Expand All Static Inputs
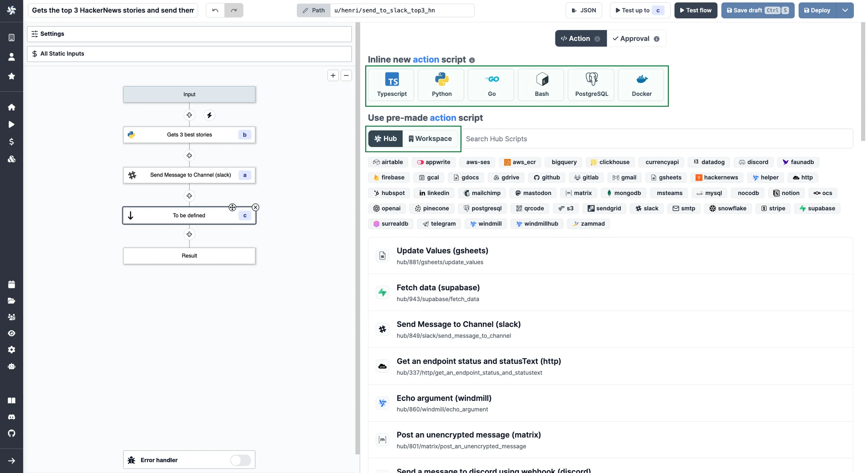 click(189, 54)
